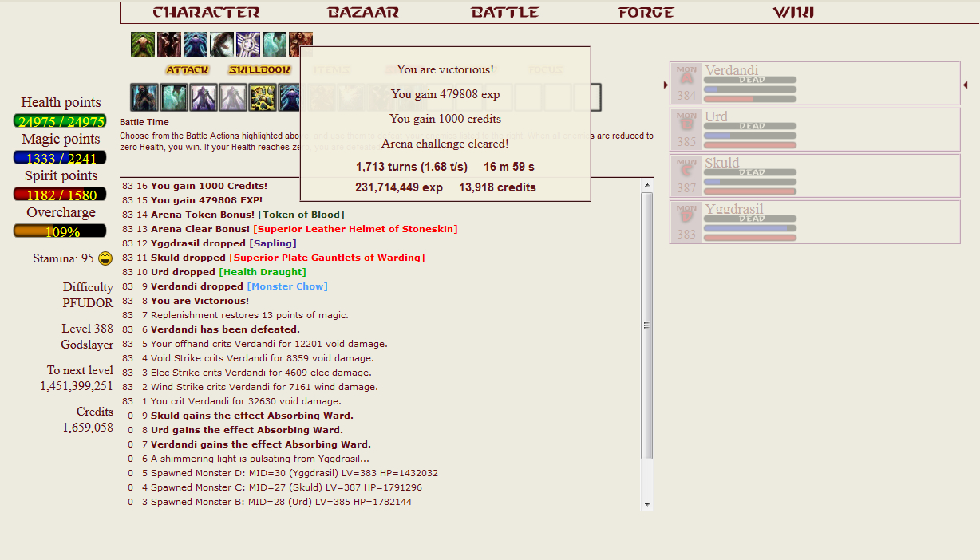The height and width of the screenshot is (560, 980).
Task: Use the dark purple third quickbar skill icon
Action: pos(204,97)
